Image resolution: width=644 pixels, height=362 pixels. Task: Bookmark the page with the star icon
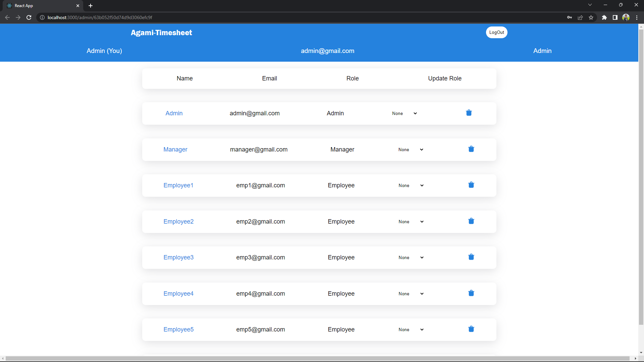[591, 17]
